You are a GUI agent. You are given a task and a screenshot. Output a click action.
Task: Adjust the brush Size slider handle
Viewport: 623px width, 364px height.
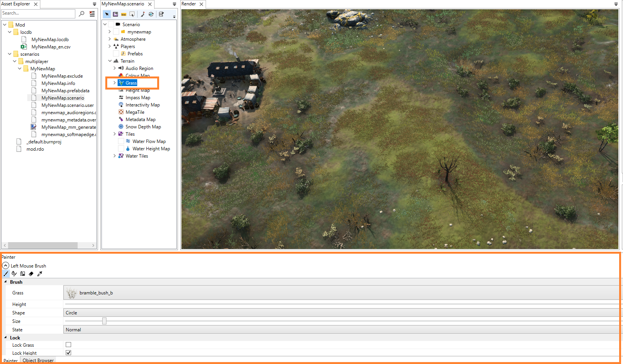click(x=104, y=321)
